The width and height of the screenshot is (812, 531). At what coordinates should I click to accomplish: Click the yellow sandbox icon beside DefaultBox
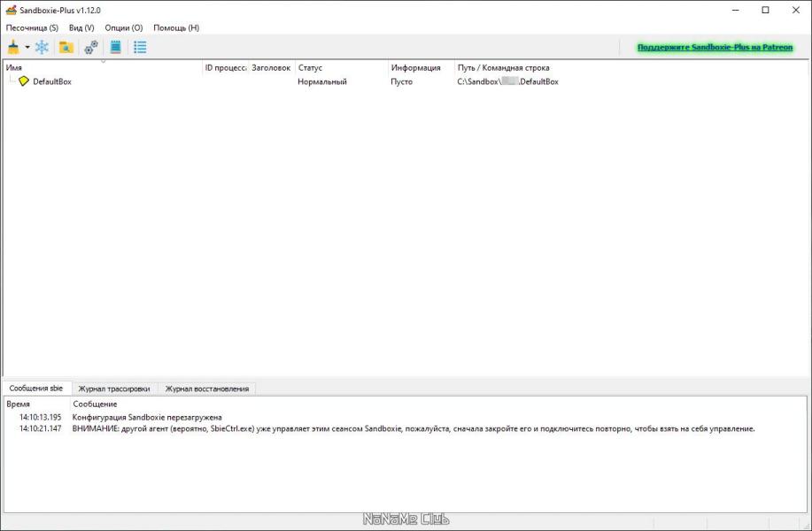pos(24,81)
